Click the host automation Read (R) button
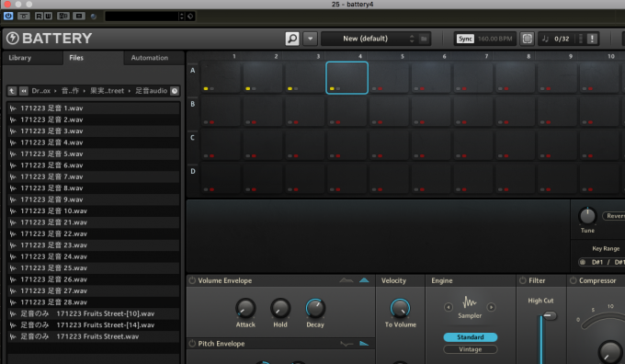The width and height of the screenshot is (625, 364). coord(39,16)
